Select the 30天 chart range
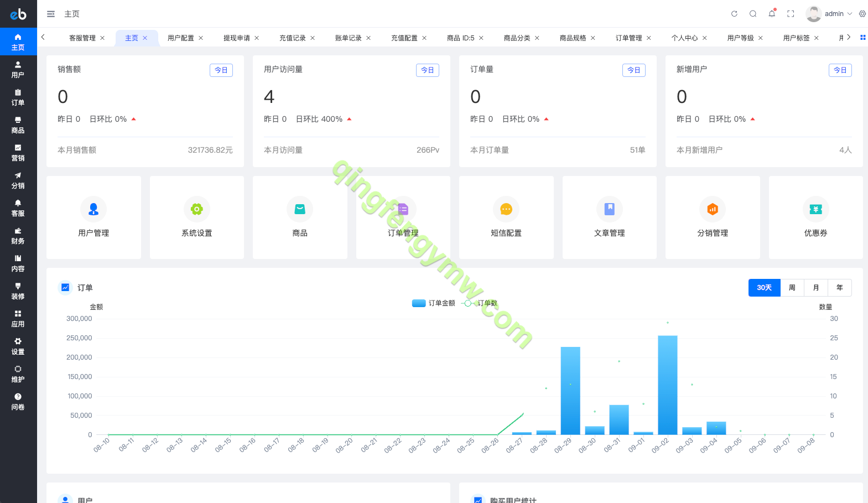Viewport: 868px width, 503px height. click(x=765, y=288)
